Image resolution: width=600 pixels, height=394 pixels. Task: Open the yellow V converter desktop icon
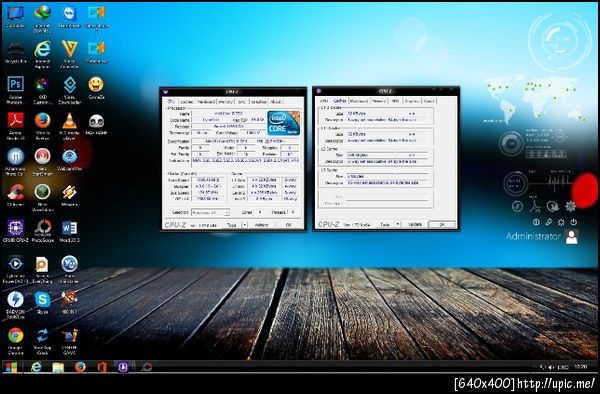click(x=69, y=54)
